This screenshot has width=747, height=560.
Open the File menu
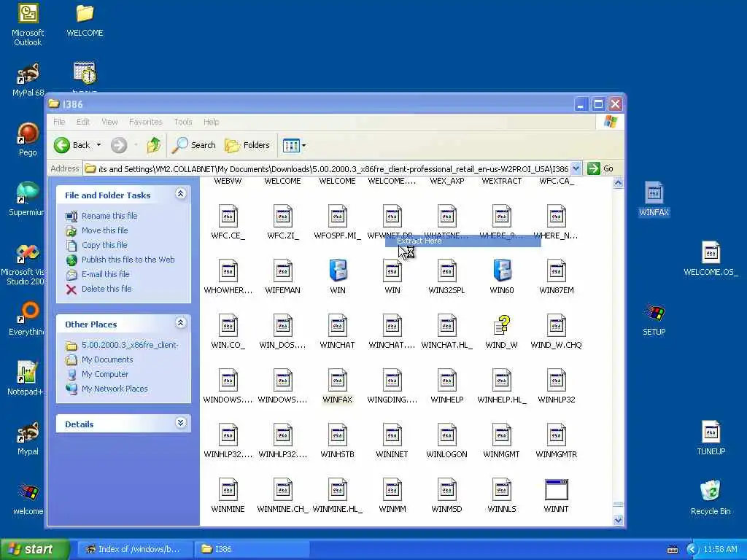(59, 122)
